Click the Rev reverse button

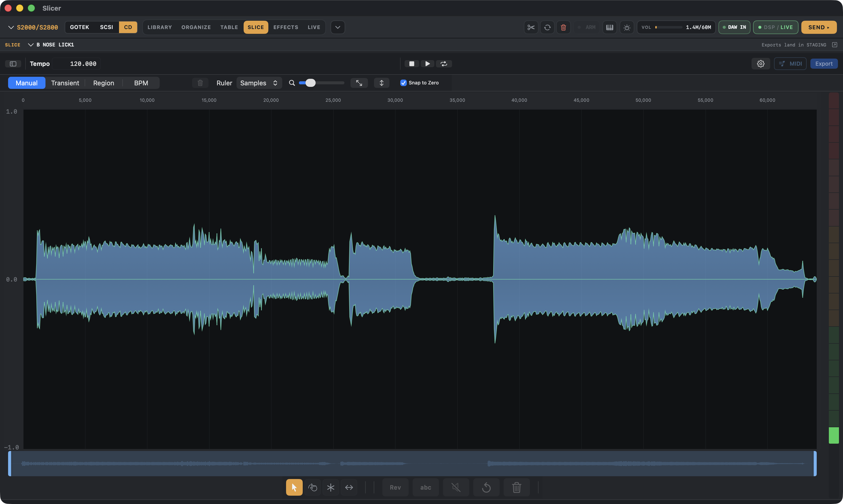point(395,487)
